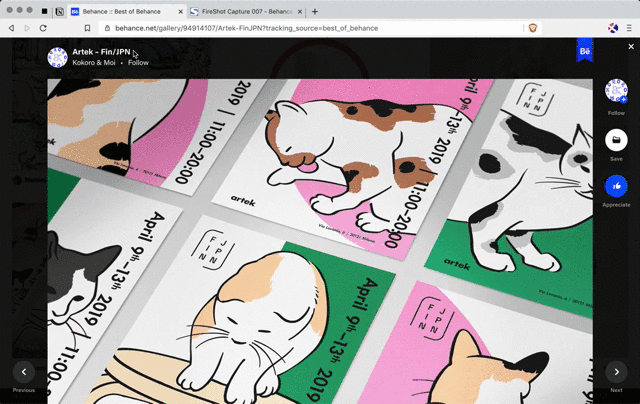Viewport: 640px width, 404px height.
Task: Click the Artek – Fin/JPN project title
Action: point(101,52)
